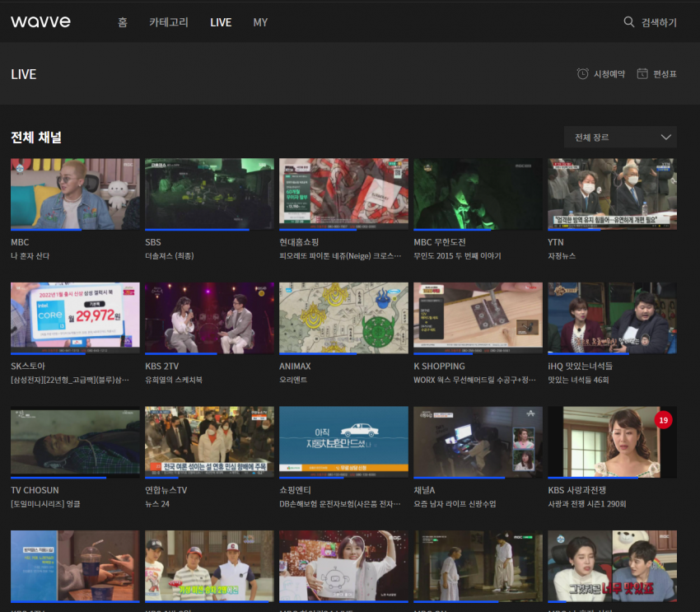Open the ANIMAX channel thumbnail
Screen dimensions: 700x612
[x=343, y=318]
